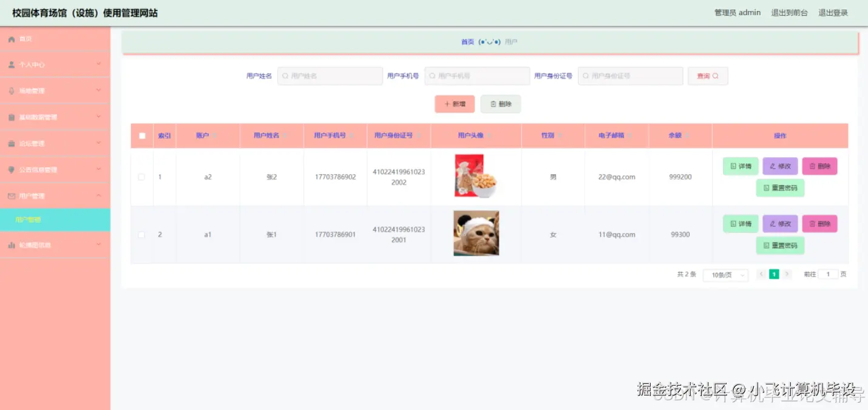Click phone number 17703786901
Viewport: 868px width, 410px height.
tap(335, 235)
